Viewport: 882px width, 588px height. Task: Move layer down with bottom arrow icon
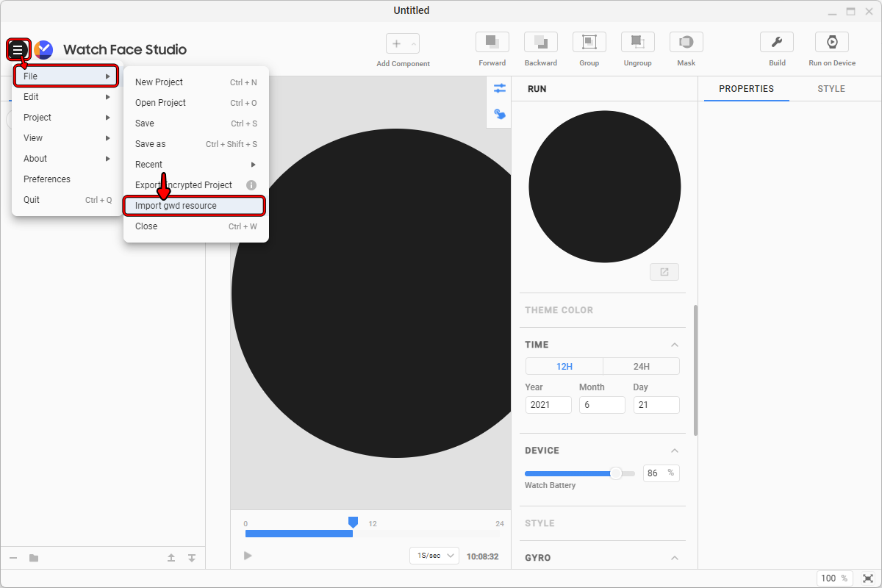point(192,558)
